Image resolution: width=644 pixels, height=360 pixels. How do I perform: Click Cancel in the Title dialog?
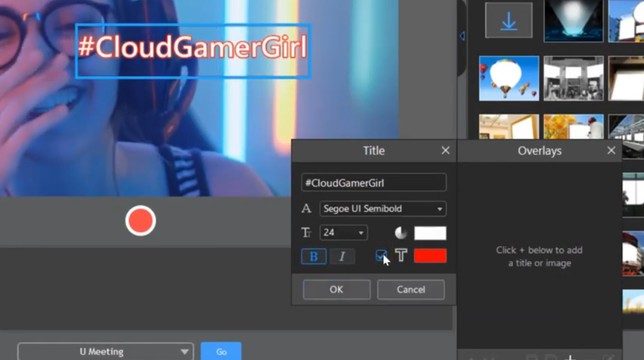(411, 289)
